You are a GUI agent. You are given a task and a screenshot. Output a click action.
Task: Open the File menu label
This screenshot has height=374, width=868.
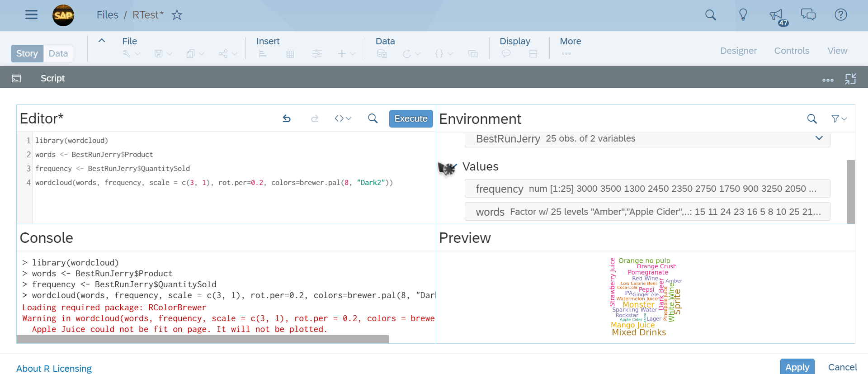click(129, 41)
